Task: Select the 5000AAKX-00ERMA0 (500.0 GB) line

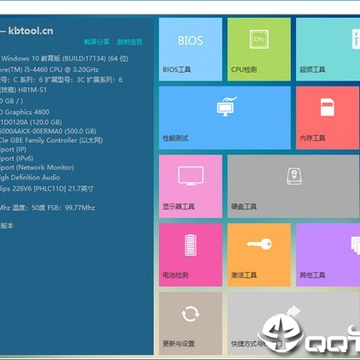Action: click(48, 131)
